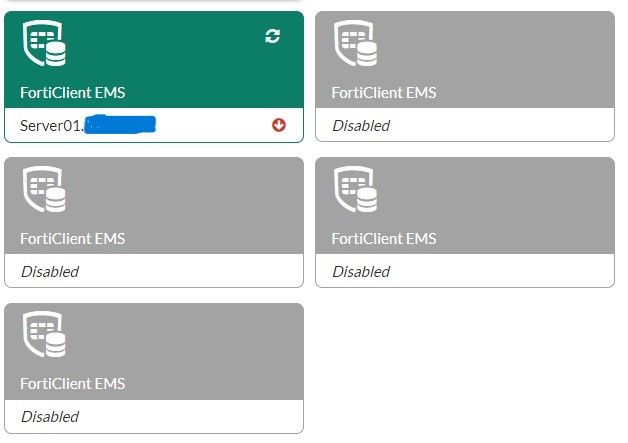This screenshot has height=443, width=628.
Task: Click the red down-arrow status icon beside Server01
Action: pyautogui.click(x=279, y=125)
